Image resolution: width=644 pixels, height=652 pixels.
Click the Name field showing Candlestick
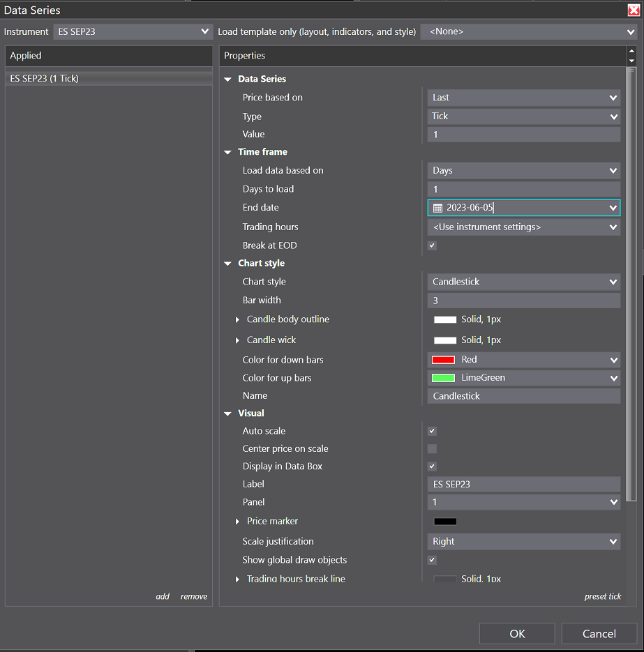(524, 396)
